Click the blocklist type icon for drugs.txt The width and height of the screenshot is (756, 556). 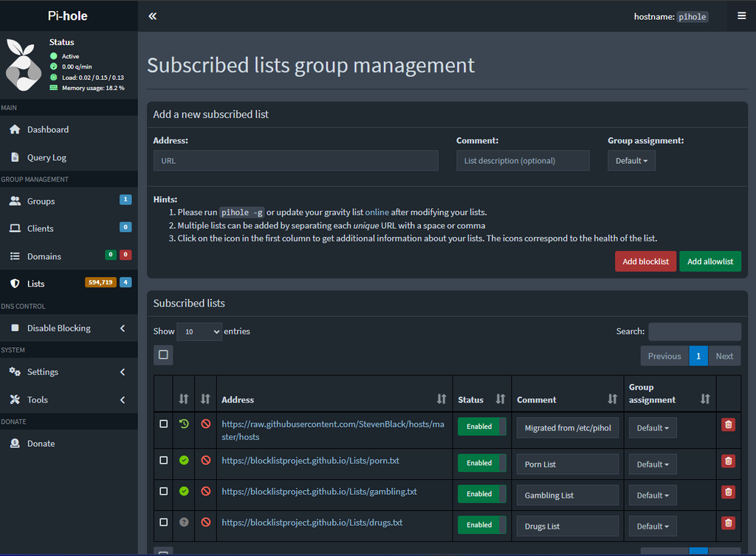point(206,522)
